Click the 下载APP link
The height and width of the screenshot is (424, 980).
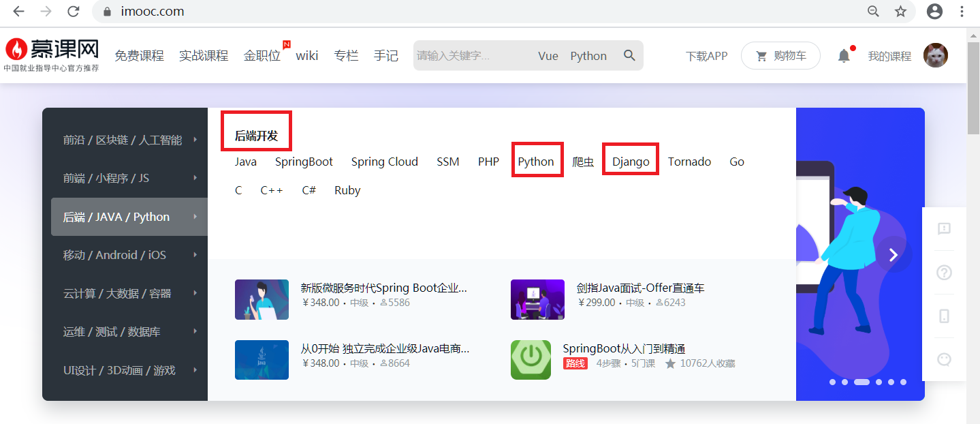(707, 56)
